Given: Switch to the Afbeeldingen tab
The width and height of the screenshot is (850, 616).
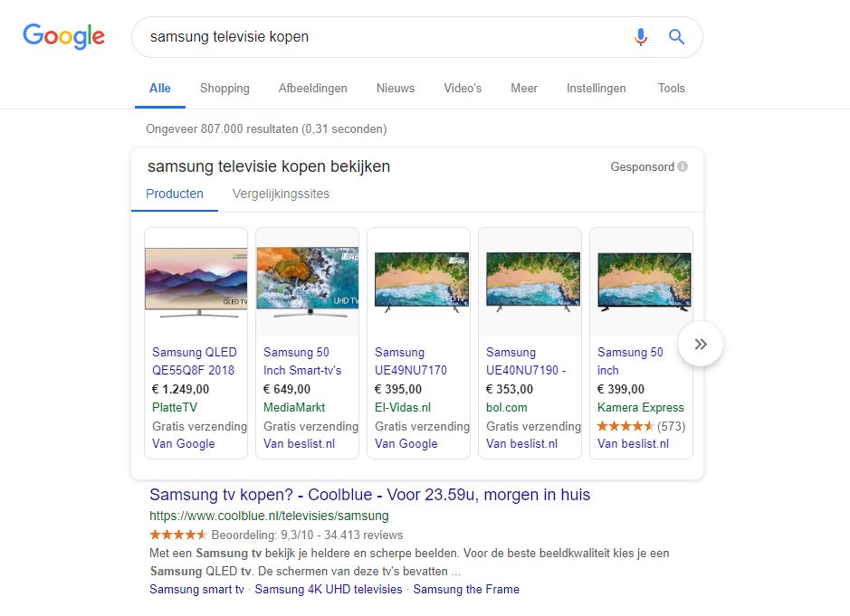Looking at the screenshot, I should click(x=312, y=88).
